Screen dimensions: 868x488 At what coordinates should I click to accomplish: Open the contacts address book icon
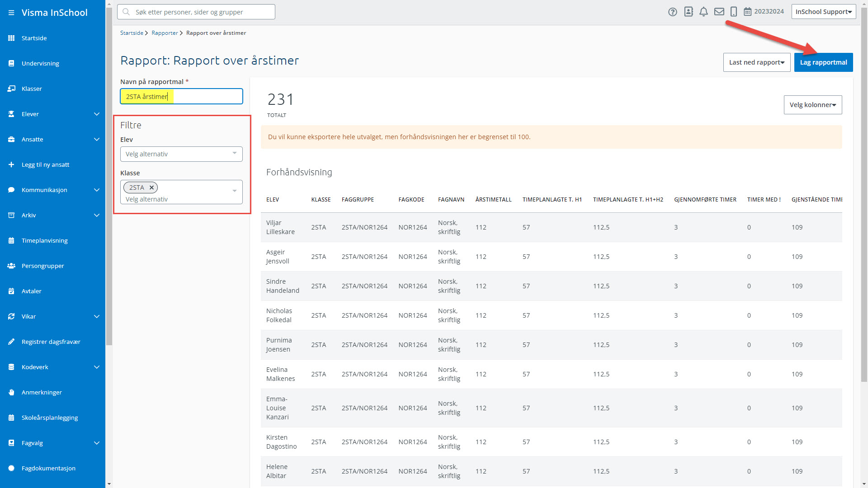pos(689,12)
